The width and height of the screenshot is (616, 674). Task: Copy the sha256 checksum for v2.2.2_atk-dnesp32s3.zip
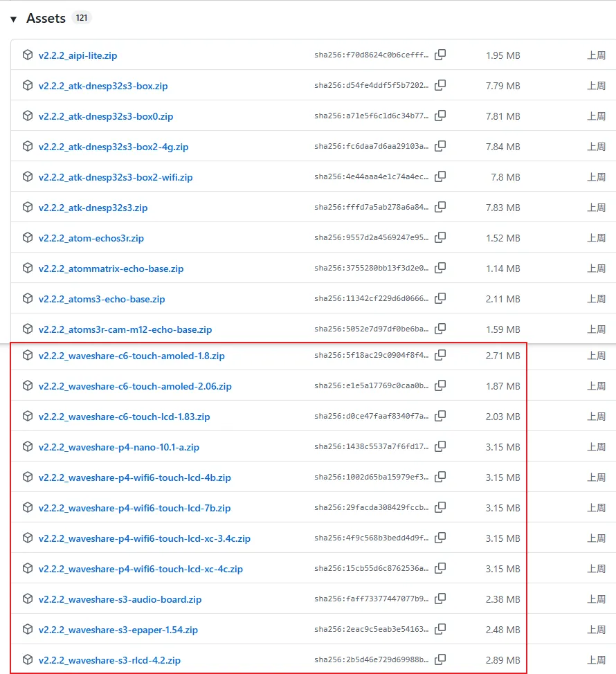(x=440, y=207)
